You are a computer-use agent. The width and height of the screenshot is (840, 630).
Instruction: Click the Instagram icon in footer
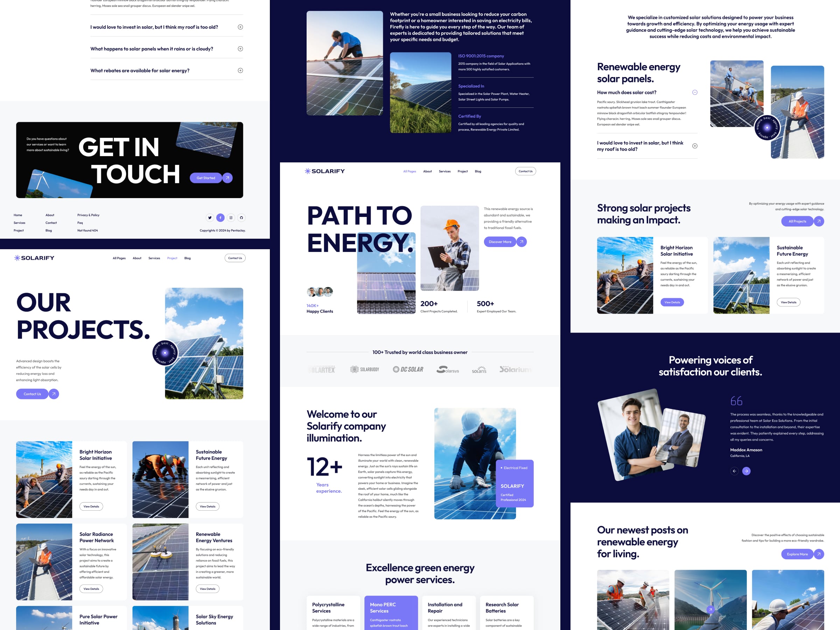point(231,218)
